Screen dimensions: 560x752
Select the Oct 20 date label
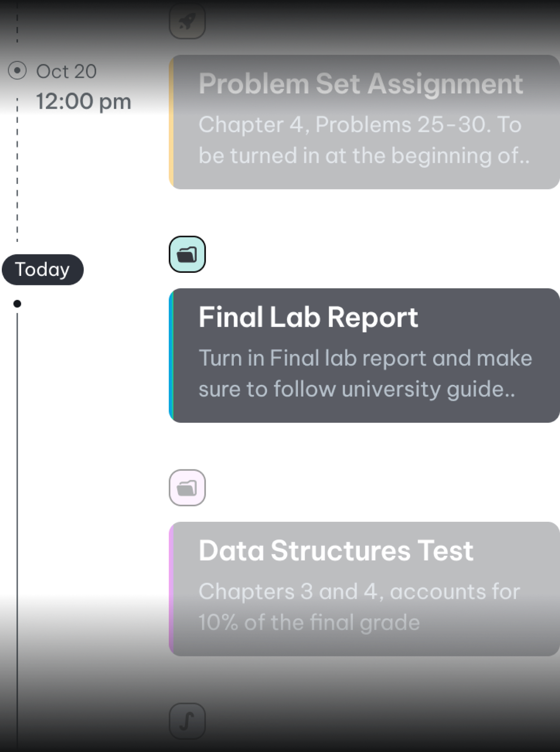pos(66,71)
